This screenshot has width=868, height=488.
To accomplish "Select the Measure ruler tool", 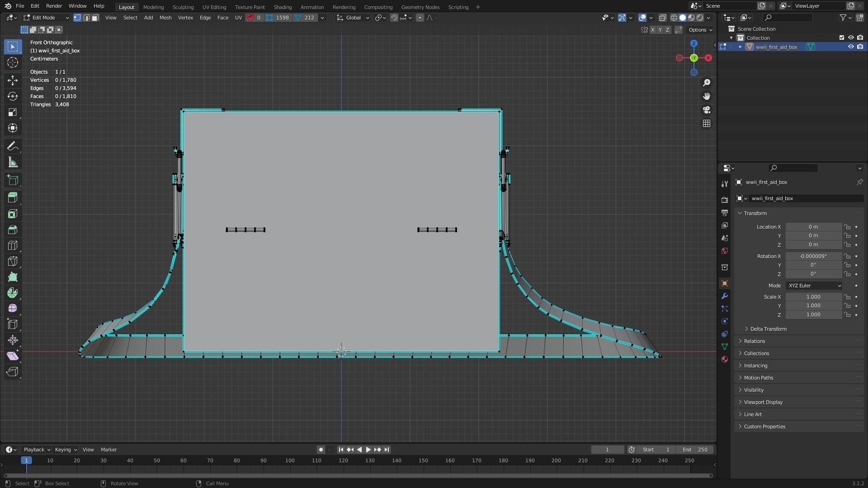I will point(13,162).
